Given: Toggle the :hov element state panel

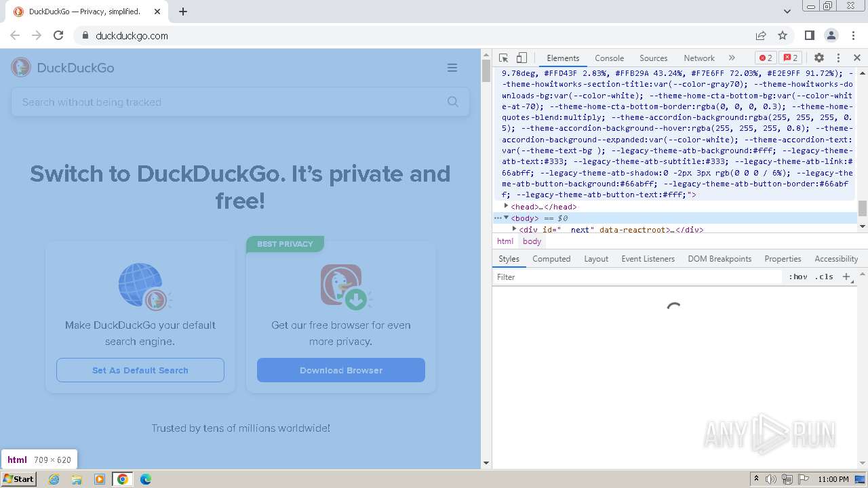Looking at the screenshot, I should 798,277.
